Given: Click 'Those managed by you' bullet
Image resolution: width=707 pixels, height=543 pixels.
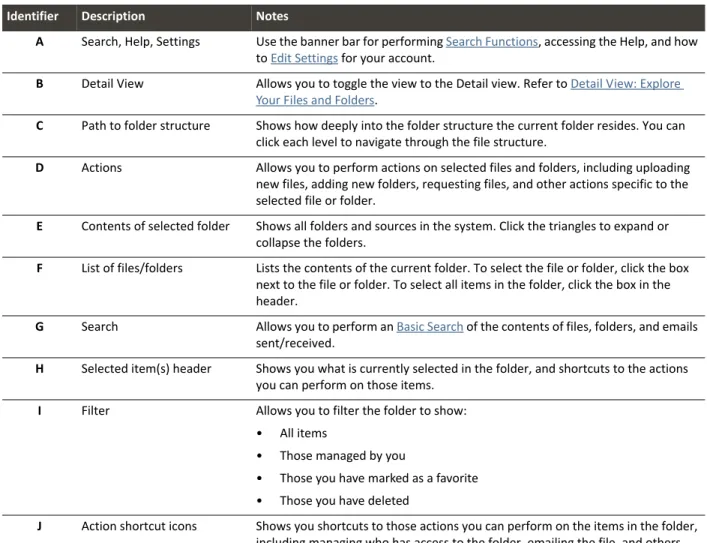Looking at the screenshot, I should 343,456.
